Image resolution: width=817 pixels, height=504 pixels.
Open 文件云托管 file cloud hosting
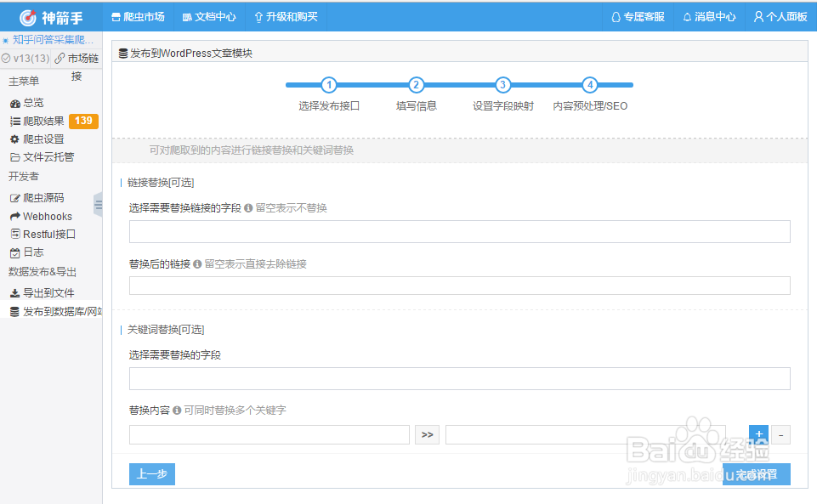(x=46, y=156)
